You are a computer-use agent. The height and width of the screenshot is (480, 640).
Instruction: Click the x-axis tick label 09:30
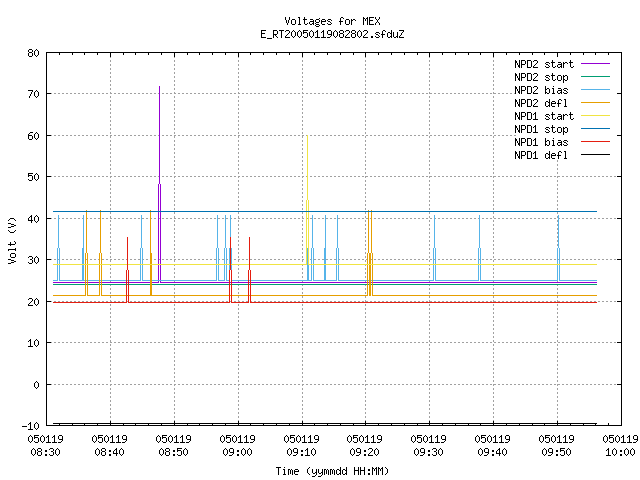pyautogui.click(x=428, y=452)
